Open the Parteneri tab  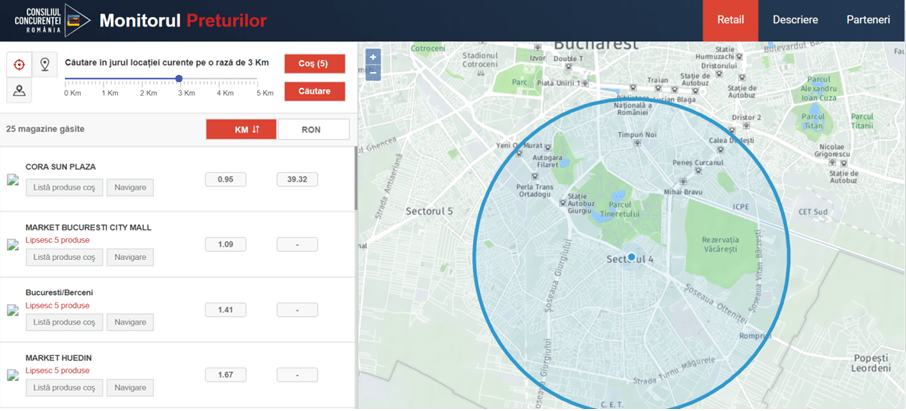(868, 20)
